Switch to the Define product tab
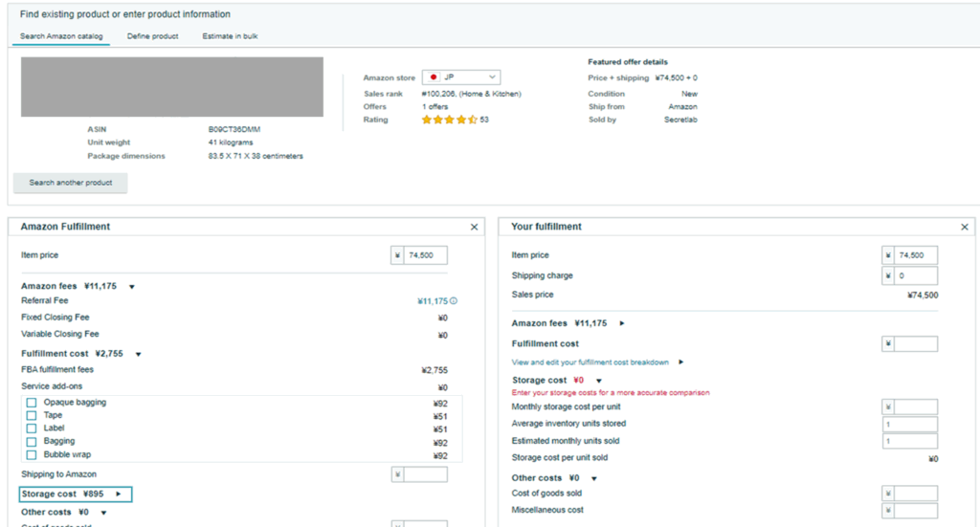The image size is (980, 527). coord(152,36)
